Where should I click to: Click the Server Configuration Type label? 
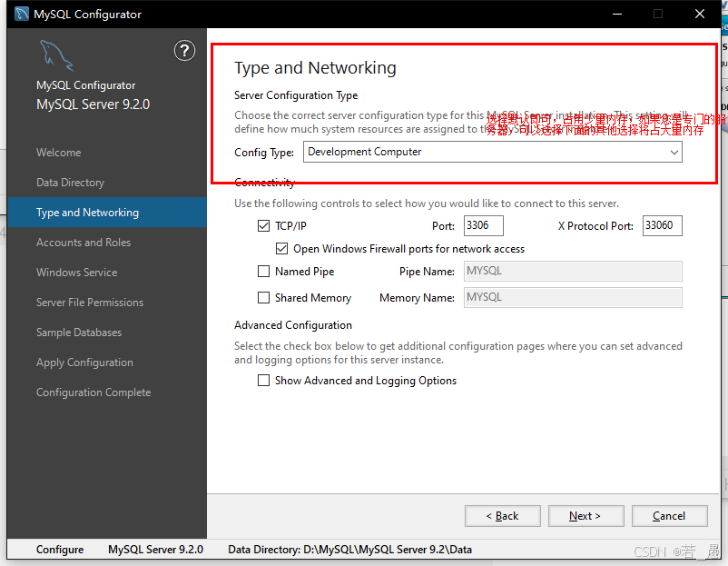click(296, 95)
